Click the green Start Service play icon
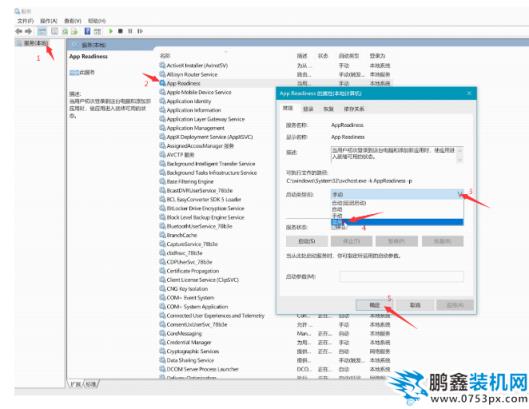 point(110,31)
